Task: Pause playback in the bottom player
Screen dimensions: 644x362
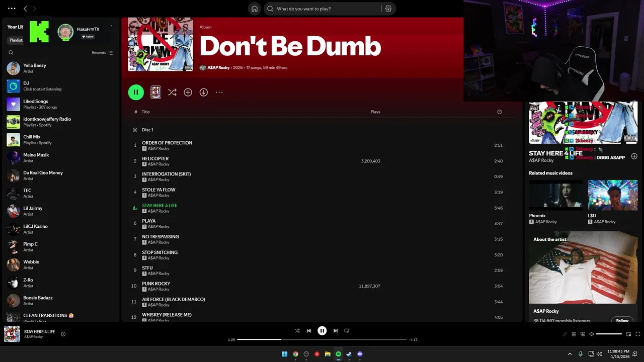Action: [x=322, y=331]
